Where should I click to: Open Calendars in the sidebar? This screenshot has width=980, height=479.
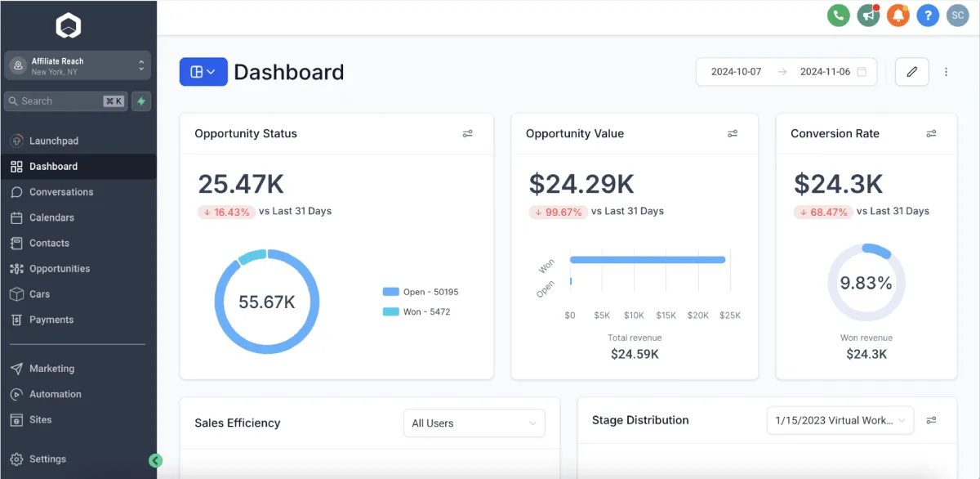click(78, 217)
